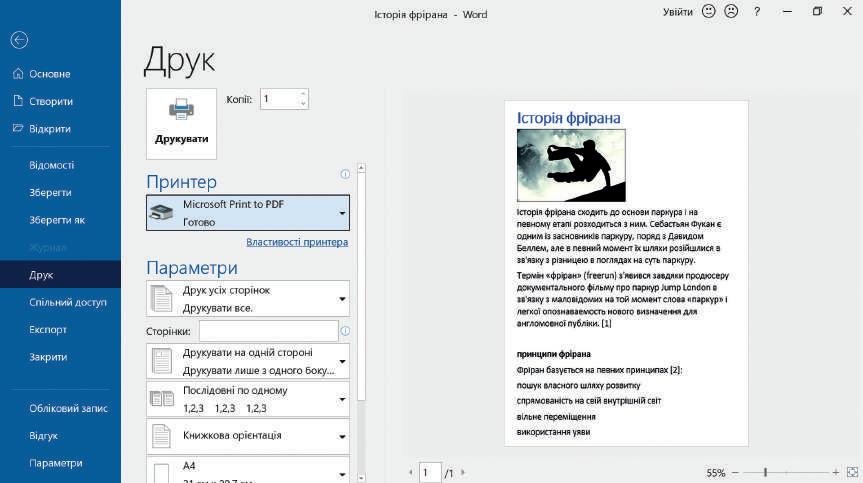
Task: Zoom in with the plus button
Action: (835, 473)
